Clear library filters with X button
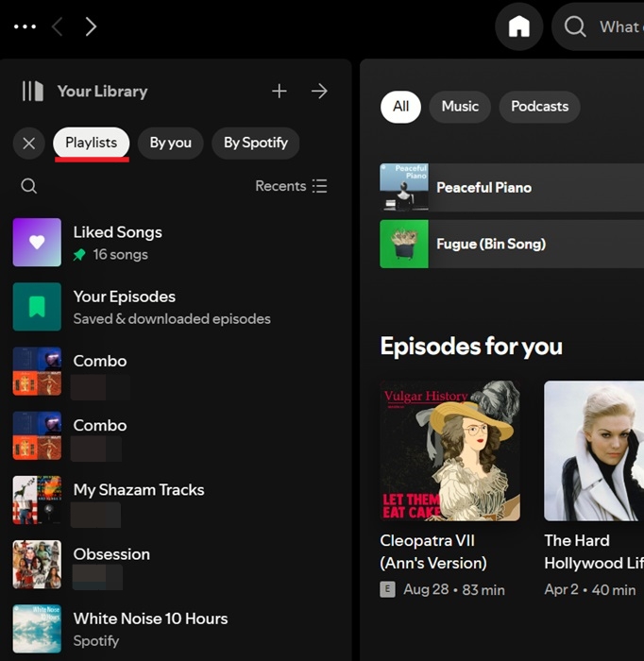This screenshot has width=644, height=661. click(x=28, y=144)
